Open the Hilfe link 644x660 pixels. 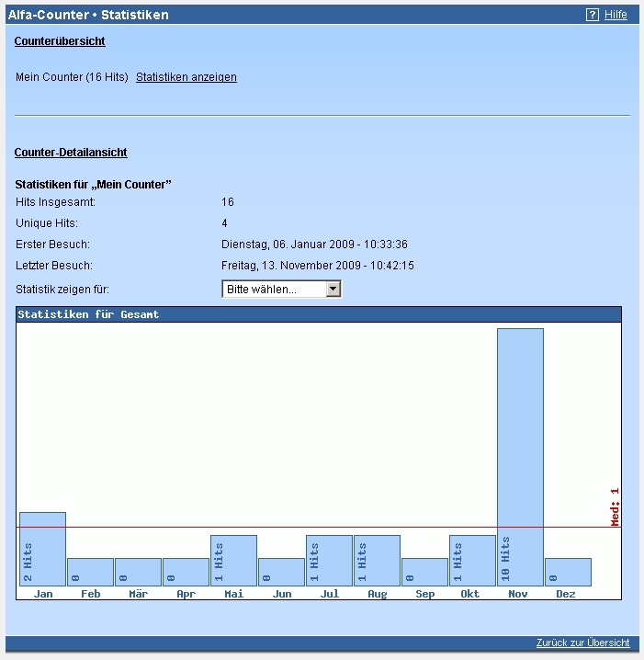(616, 15)
